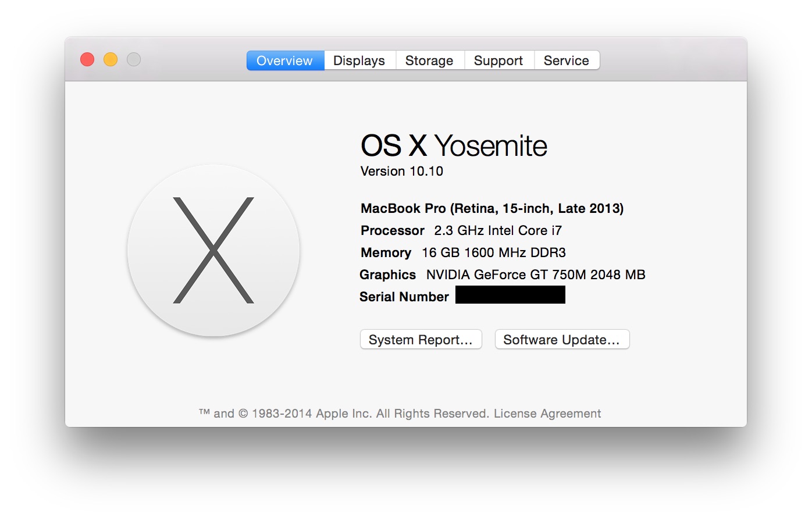The height and width of the screenshot is (520, 812).
Task: Close the window with the red button
Action: [x=87, y=59]
